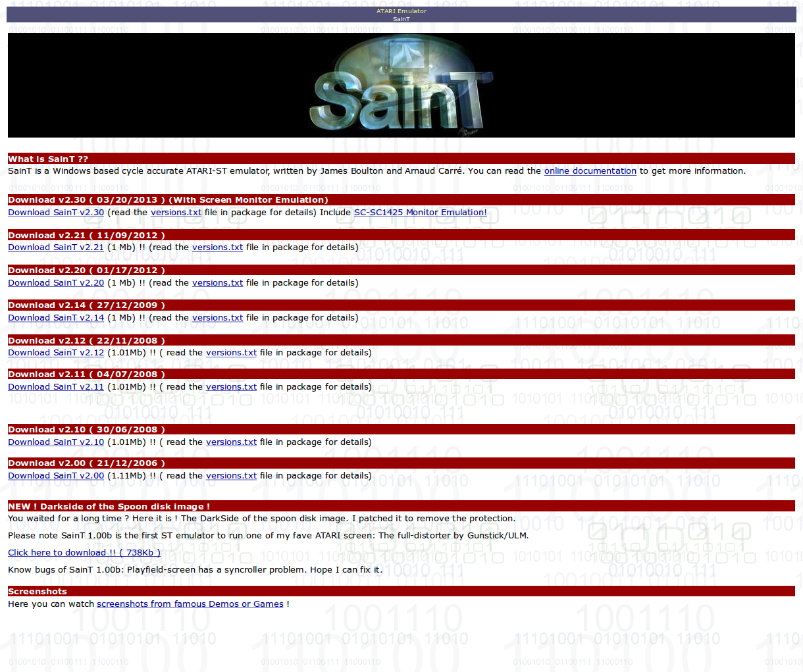Click the SainT logo banner image
The width and height of the screenshot is (803, 672).
coord(401,86)
